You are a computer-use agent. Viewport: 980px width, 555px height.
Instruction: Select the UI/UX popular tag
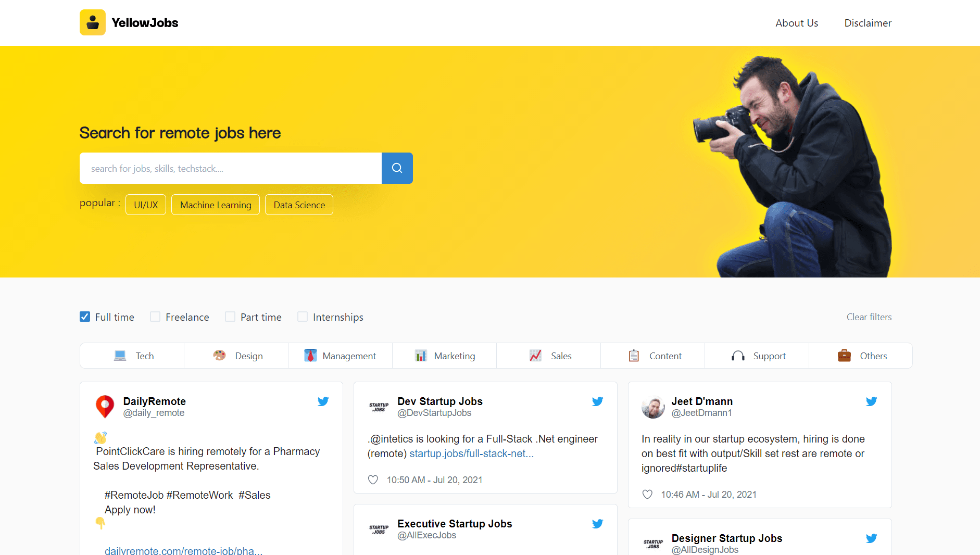pos(146,205)
